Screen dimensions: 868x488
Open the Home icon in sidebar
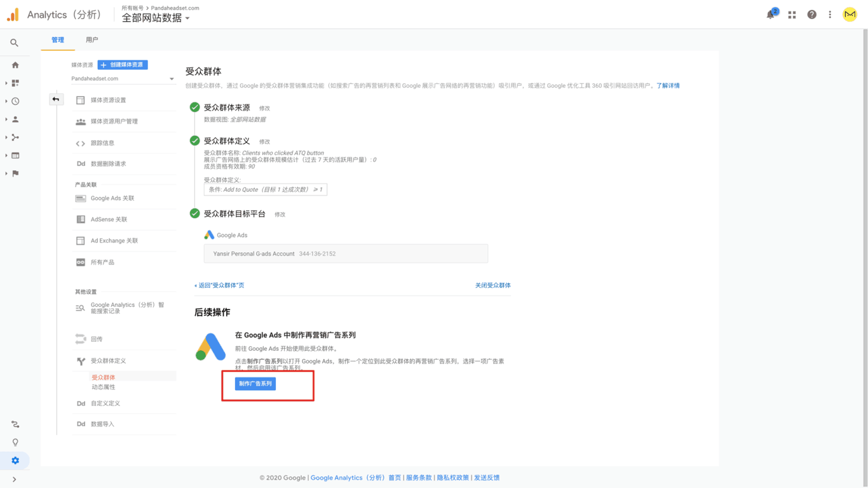15,65
